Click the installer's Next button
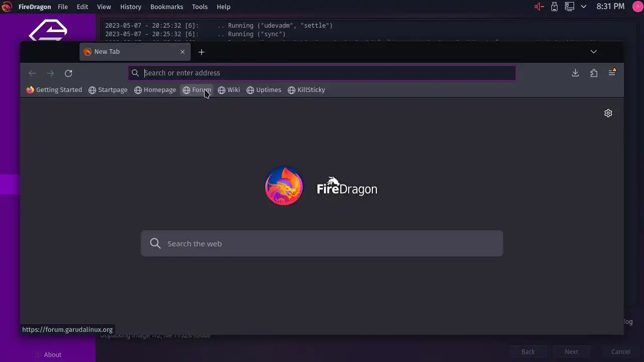 (x=572, y=351)
